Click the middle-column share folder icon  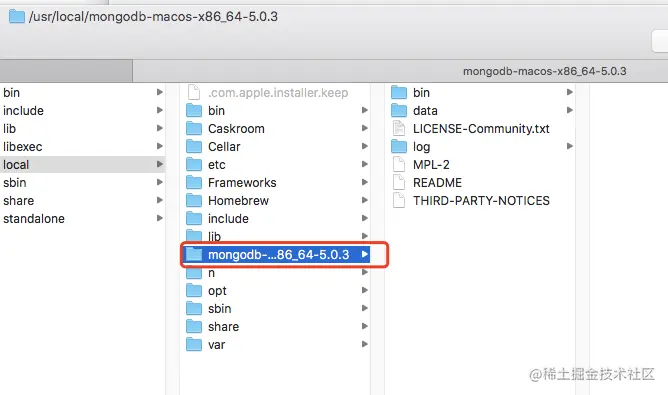(194, 326)
